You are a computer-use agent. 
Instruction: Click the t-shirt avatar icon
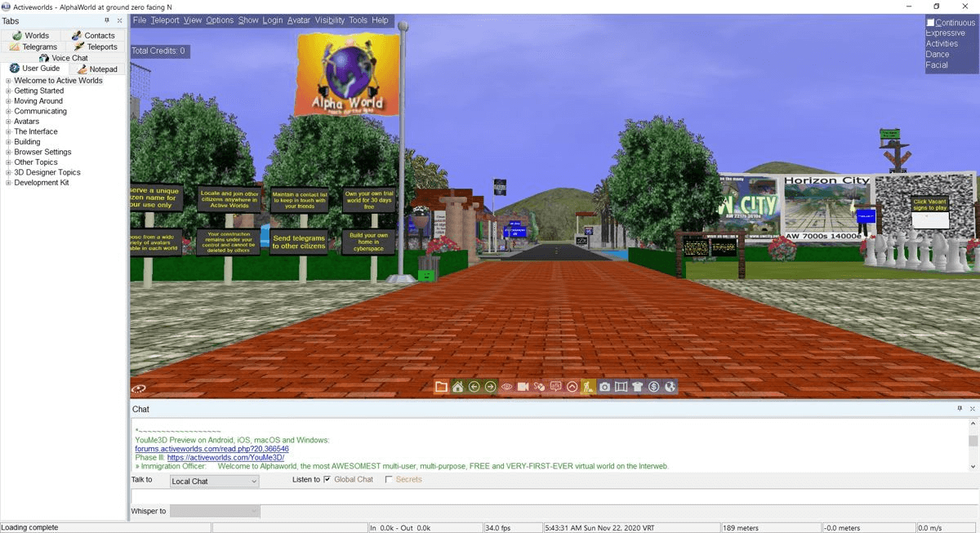tap(638, 387)
